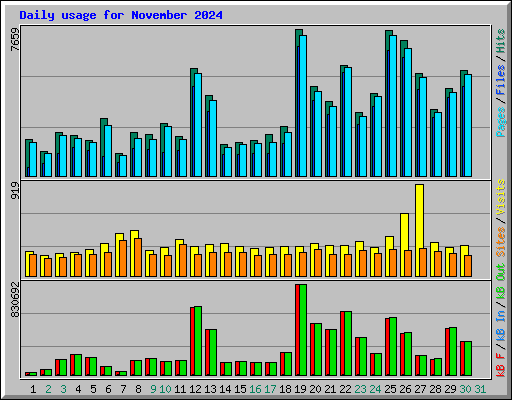Image resolution: width=512 pixels, height=400 pixels.
Task: Click day label 22 on the x-axis
Action: click(x=345, y=389)
